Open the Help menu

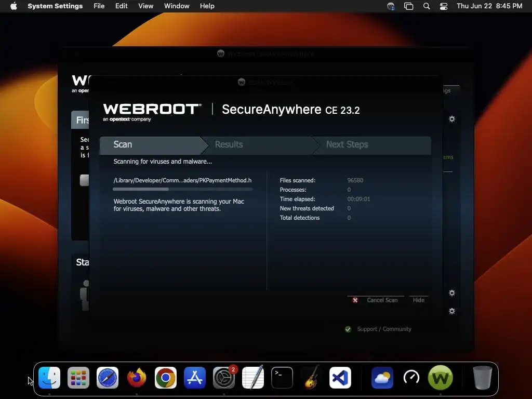pos(207,6)
